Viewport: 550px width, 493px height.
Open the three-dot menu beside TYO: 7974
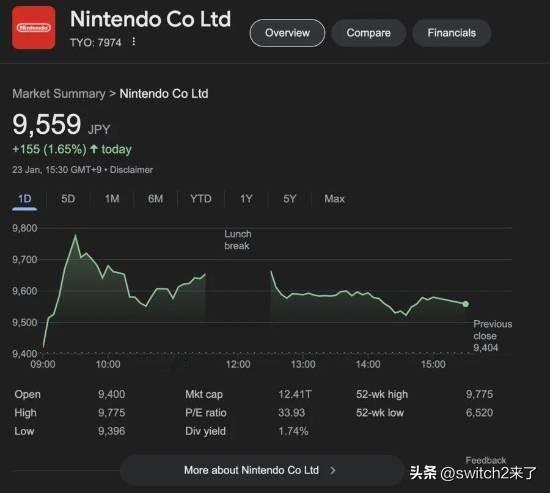click(x=134, y=42)
